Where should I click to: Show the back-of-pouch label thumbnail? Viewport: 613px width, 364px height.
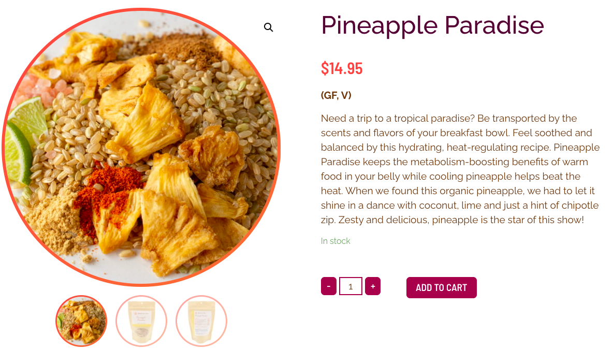(x=201, y=321)
